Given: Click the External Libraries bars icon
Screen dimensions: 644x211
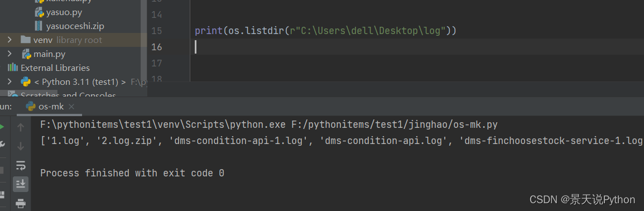Looking at the screenshot, I should click(x=13, y=68).
